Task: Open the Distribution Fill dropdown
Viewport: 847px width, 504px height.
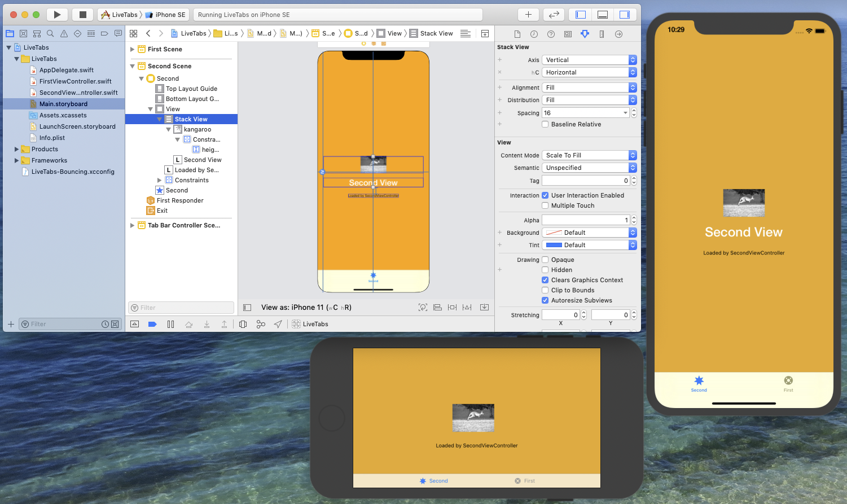Action: (589, 100)
